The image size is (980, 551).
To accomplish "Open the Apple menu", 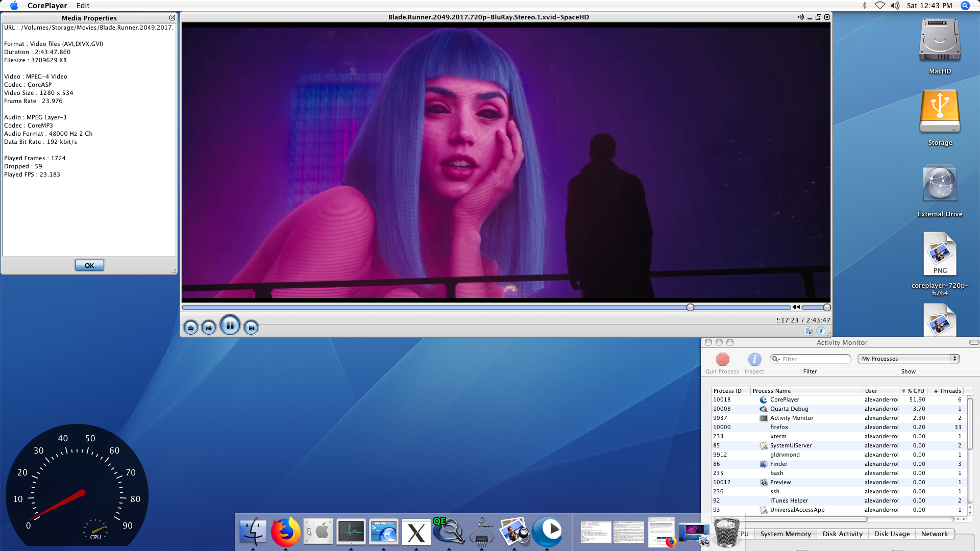I will tap(14, 6).
